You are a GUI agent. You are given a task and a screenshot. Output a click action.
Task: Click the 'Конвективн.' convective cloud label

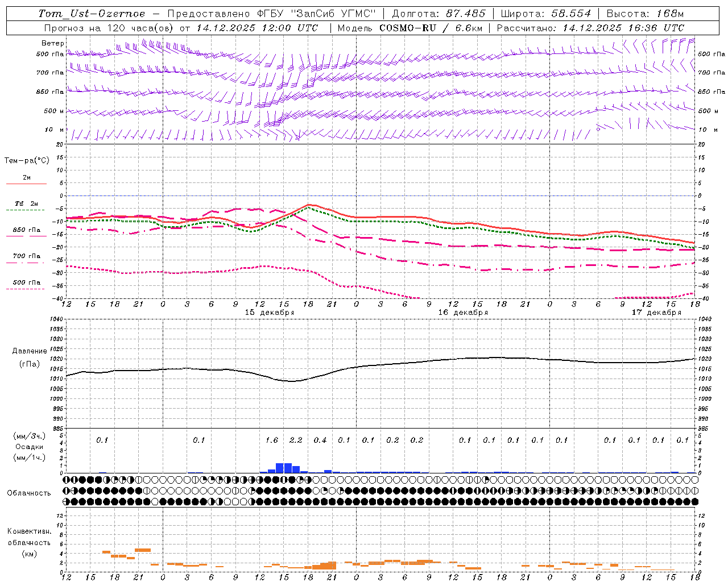tap(29, 531)
